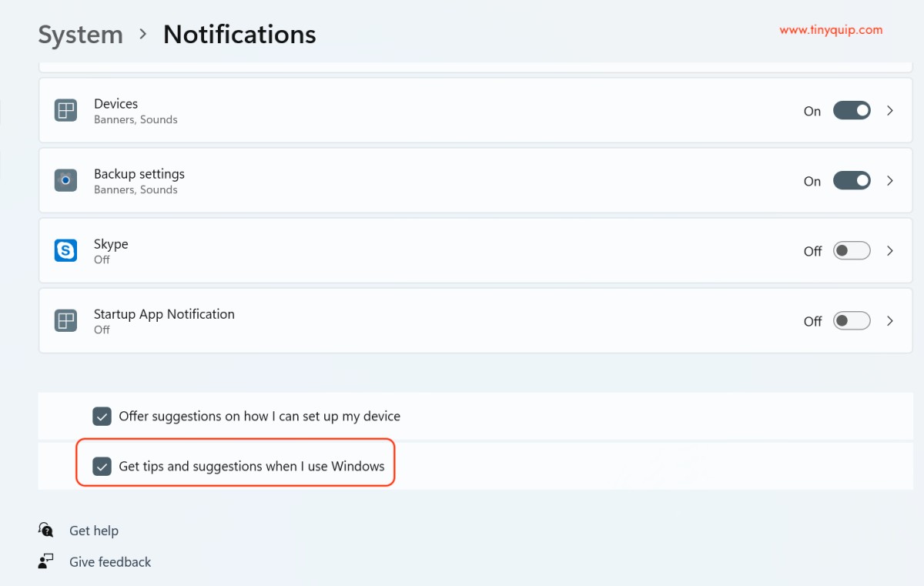The height and width of the screenshot is (586, 924).
Task: Turn off Devices notifications toggle
Action: tap(852, 111)
